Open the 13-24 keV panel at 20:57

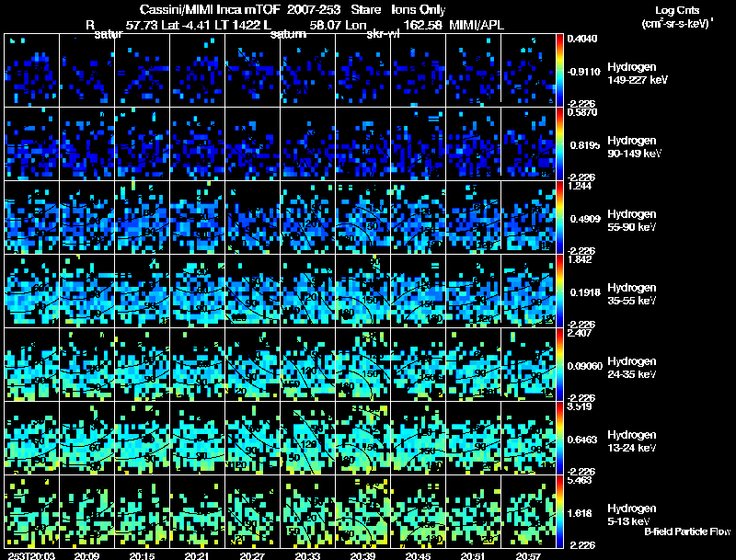[528, 438]
